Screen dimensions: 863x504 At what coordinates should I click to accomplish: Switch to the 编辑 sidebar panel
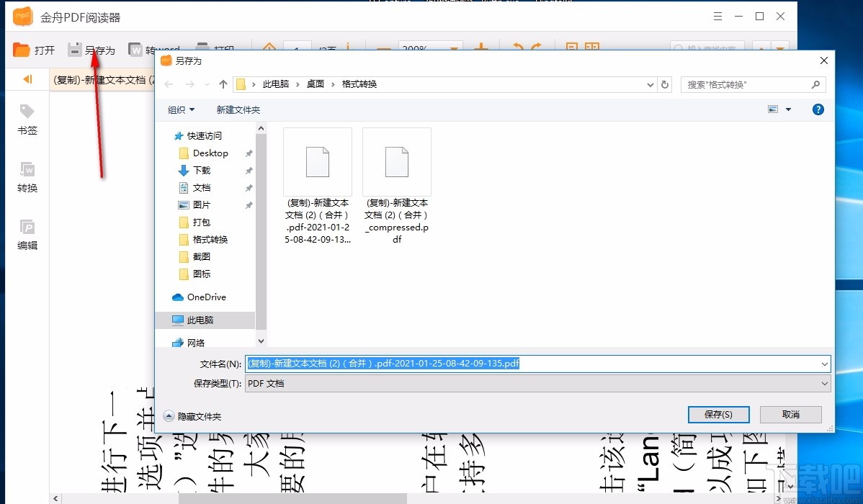click(x=27, y=234)
